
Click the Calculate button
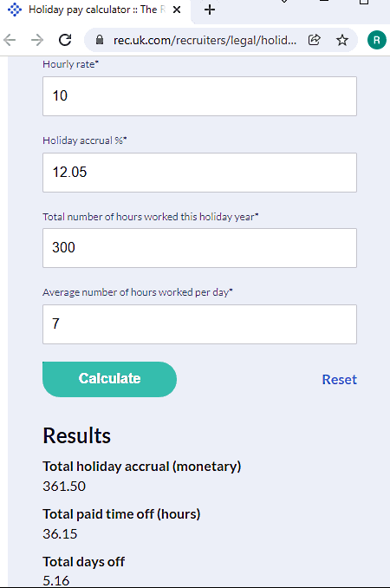point(109,379)
